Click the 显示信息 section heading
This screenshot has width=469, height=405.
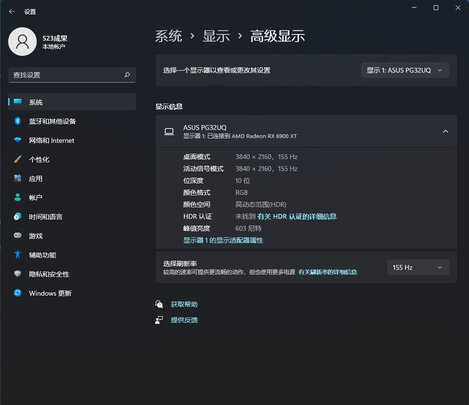pos(169,106)
